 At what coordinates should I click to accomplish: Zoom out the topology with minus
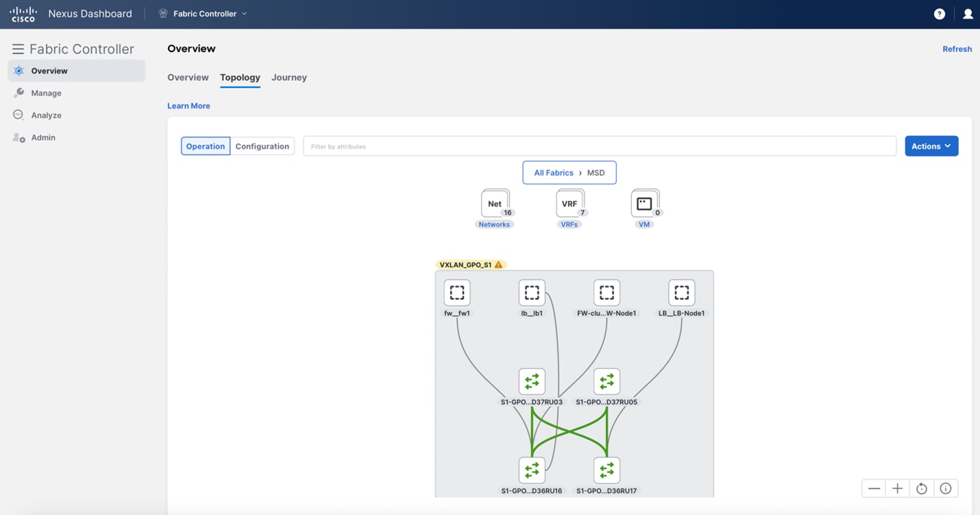tap(874, 488)
